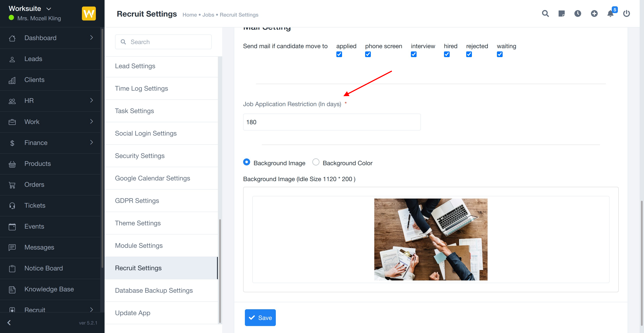
Task: Click the Tickets headset icon
Action: pos(12,206)
